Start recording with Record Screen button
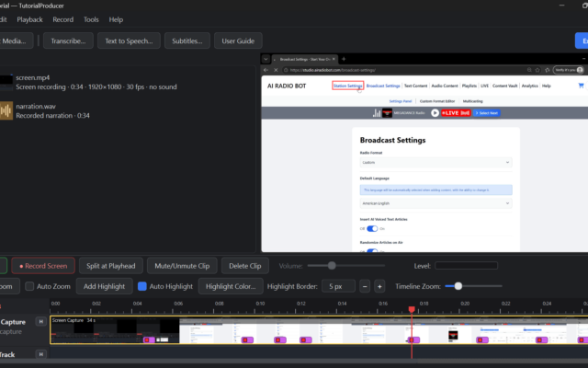This screenshot has height=368, width=588. 43,266
